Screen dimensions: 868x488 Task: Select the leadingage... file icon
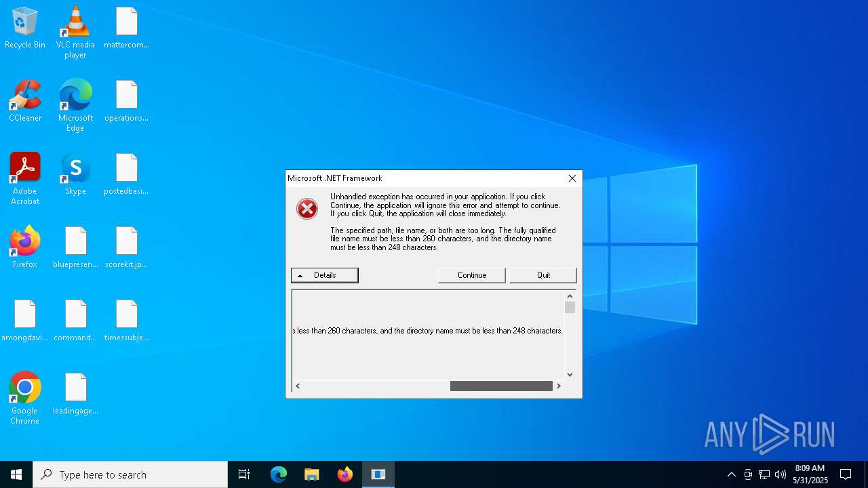point(75,394)
